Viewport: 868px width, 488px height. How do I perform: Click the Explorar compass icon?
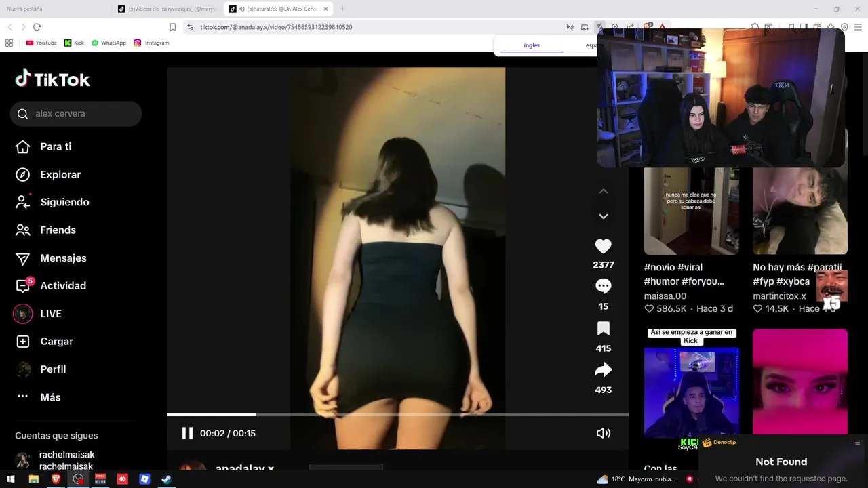(x=23, y=174)
